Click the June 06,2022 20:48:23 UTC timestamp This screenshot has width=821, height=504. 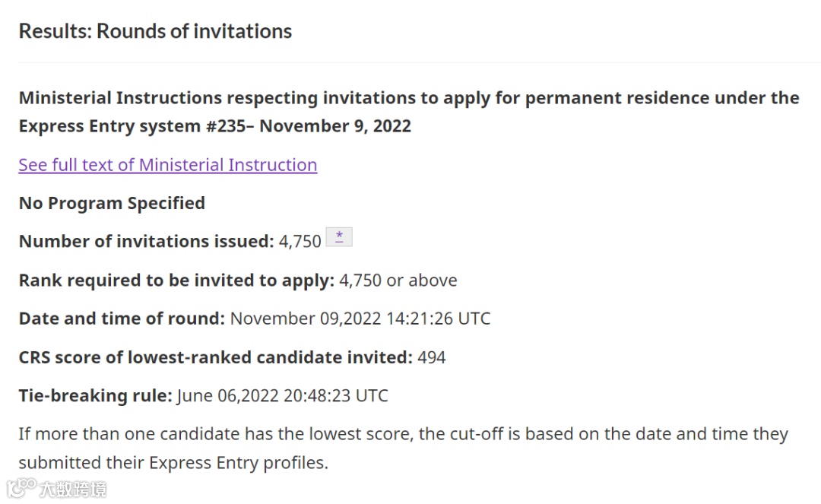(282, 395)
